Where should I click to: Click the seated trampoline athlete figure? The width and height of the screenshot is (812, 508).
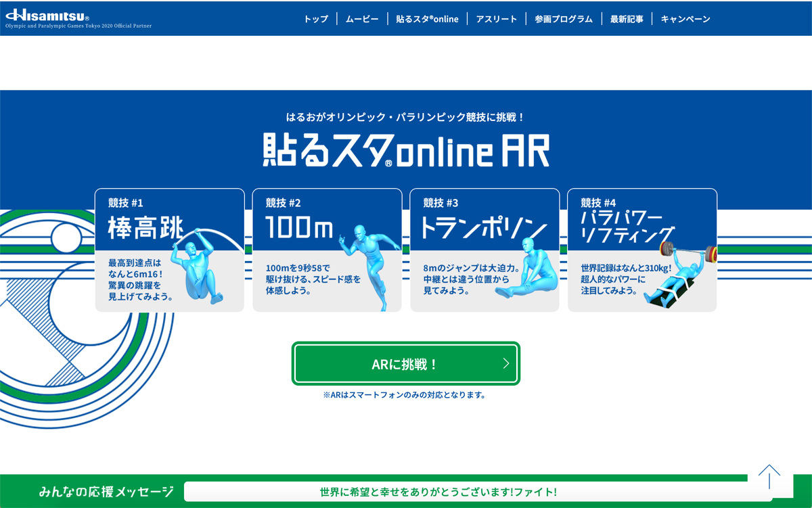click(x=528, y=269)
